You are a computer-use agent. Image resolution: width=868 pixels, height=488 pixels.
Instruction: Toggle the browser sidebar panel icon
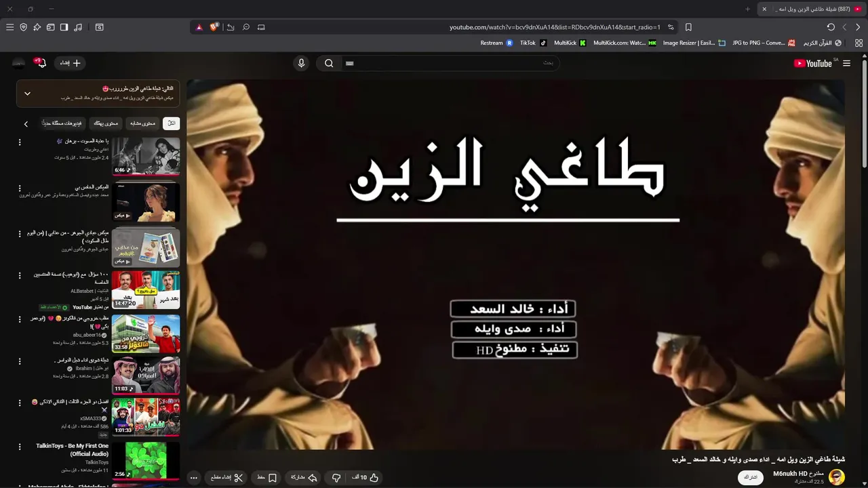tap(64, 27)
